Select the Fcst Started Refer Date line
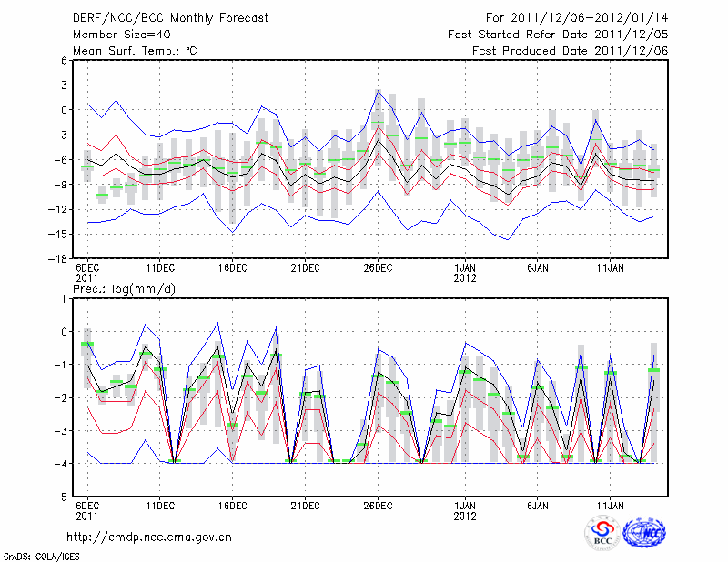The height and width of the screenshot is (562, 728). 558,34
